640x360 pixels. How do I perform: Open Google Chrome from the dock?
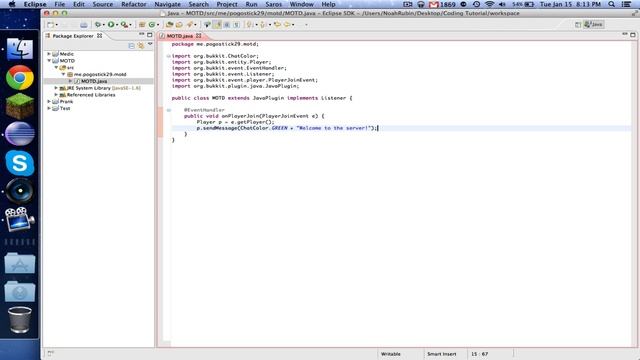[20, 78]
